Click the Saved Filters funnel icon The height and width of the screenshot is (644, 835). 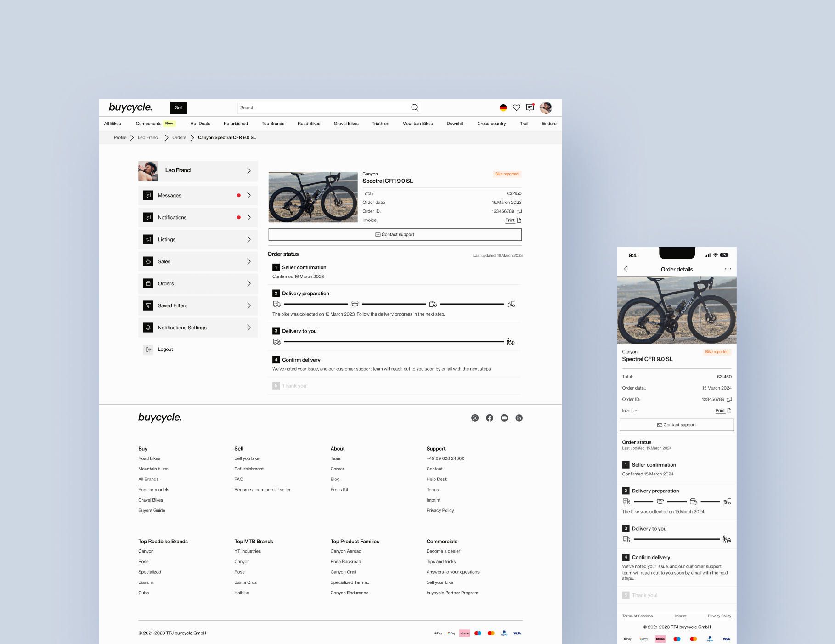(x=148, y=305)
